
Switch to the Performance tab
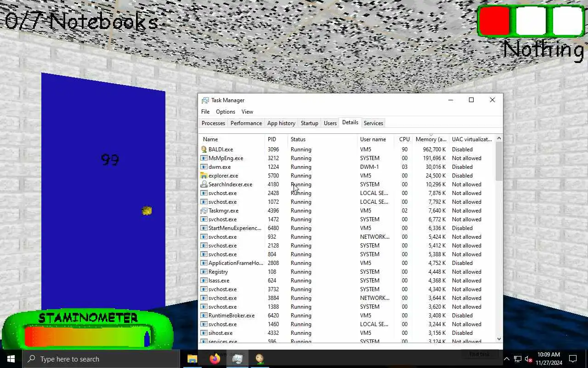click(246, 123)
